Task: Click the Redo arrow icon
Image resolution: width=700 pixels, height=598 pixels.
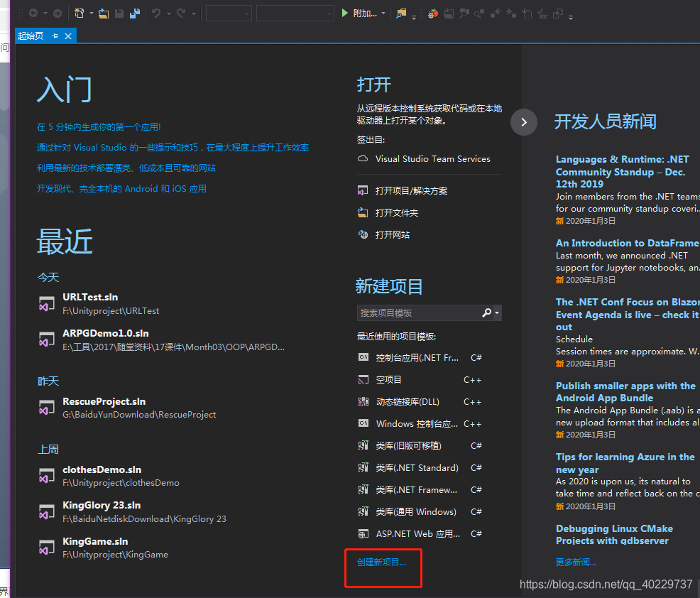Action: 181,13
